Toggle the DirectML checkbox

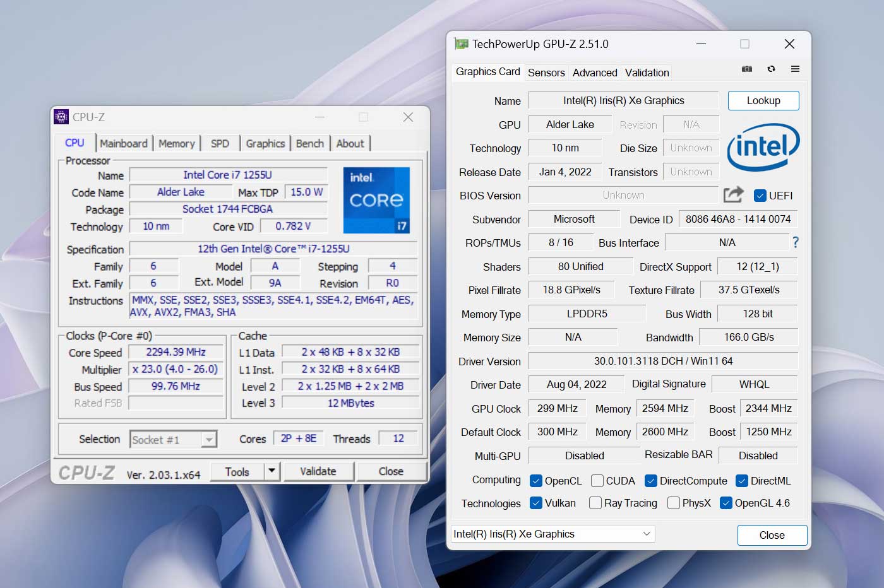pos(742,481)
